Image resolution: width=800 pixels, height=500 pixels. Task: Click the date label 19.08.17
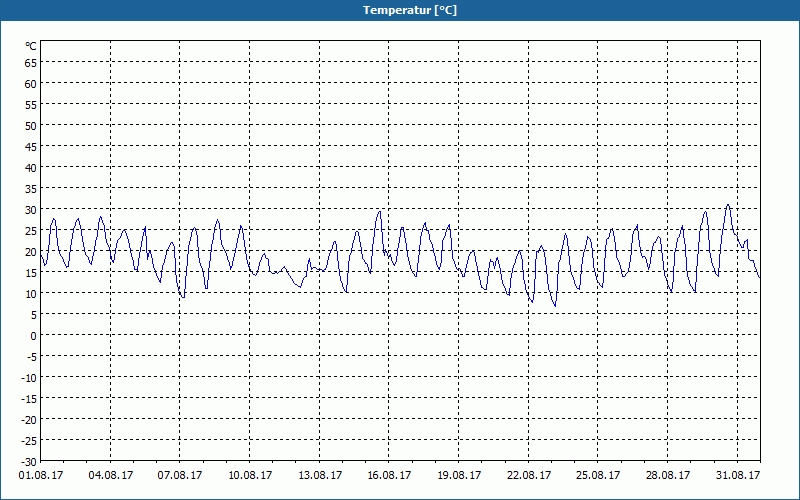(x=459, y=475)
